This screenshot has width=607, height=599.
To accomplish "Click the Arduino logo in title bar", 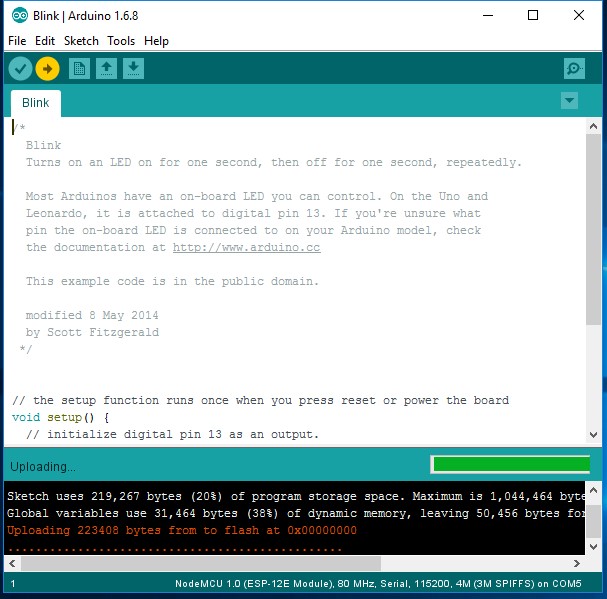I will (20, 15).
